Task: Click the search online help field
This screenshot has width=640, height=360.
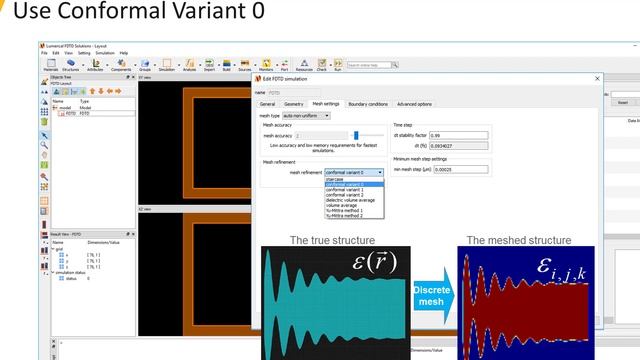Action: click(369, 65)
